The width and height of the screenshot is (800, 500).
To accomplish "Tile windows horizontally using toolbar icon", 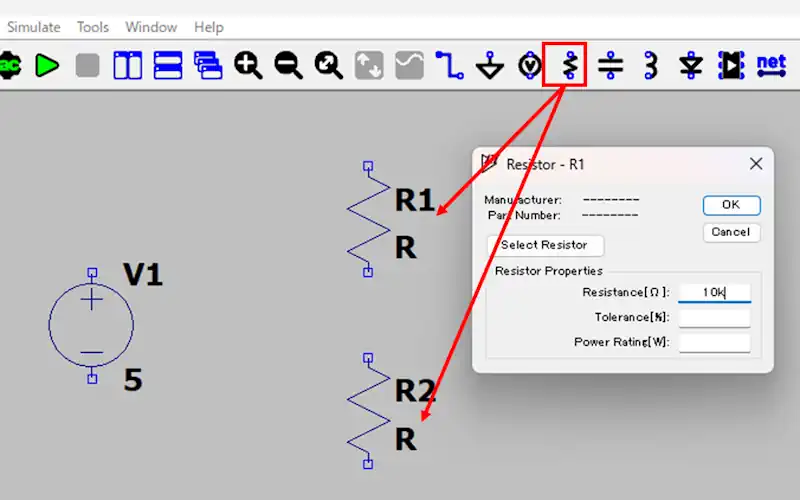I will (167, 66).
